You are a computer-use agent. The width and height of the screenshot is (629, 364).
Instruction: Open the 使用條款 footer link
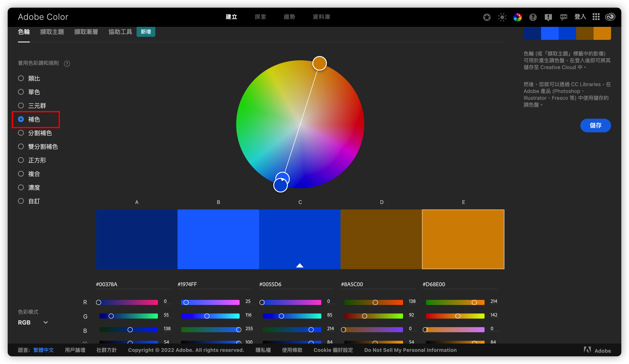pyautogui.click(x=292, y=350)
